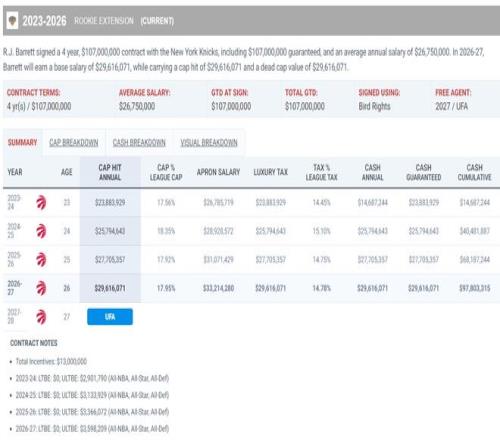Click the Raptors logo in 2023-24 row
500x440 pixels.
[41, 202]
